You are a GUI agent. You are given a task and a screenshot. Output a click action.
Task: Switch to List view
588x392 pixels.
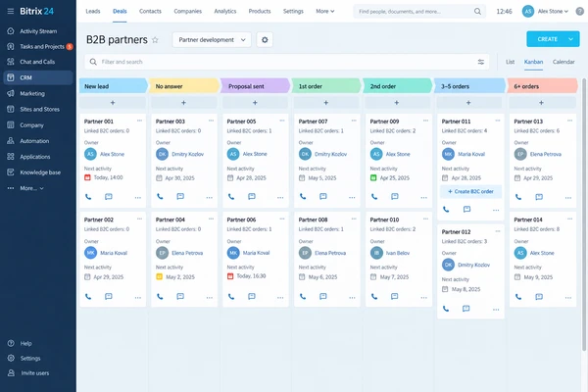tap(510, 62)
